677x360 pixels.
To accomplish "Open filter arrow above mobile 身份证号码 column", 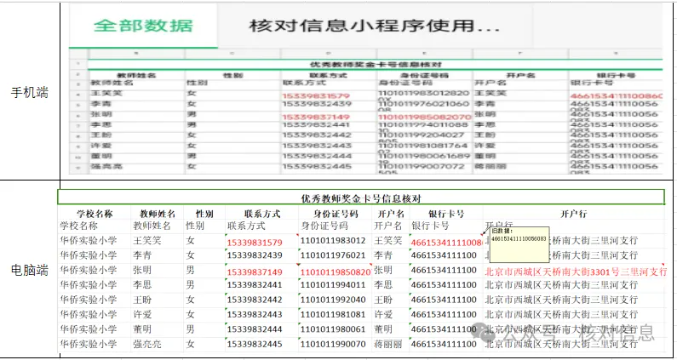I will tap(424, 54).
